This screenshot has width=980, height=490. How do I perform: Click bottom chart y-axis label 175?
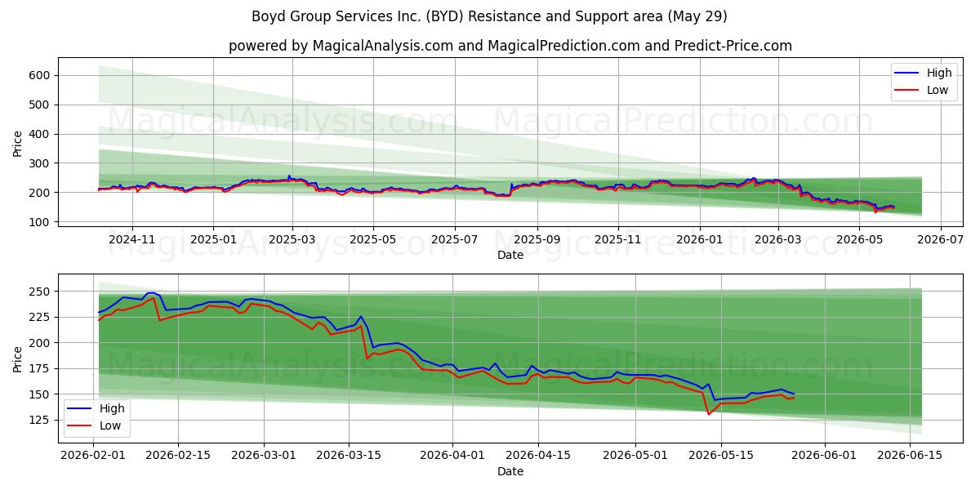click(x=41, y=369)
